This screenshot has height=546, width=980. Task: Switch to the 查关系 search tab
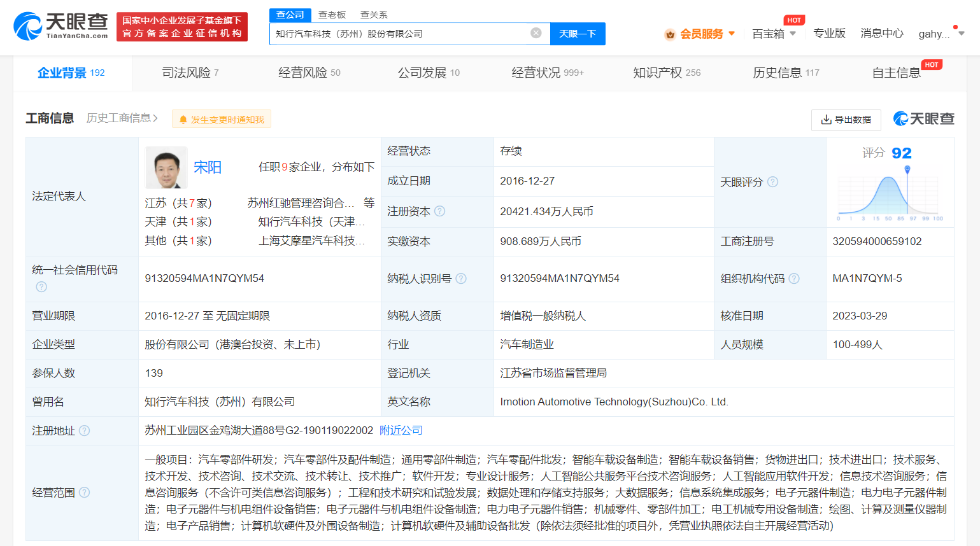pyautogui.click(x=374, y=15)
